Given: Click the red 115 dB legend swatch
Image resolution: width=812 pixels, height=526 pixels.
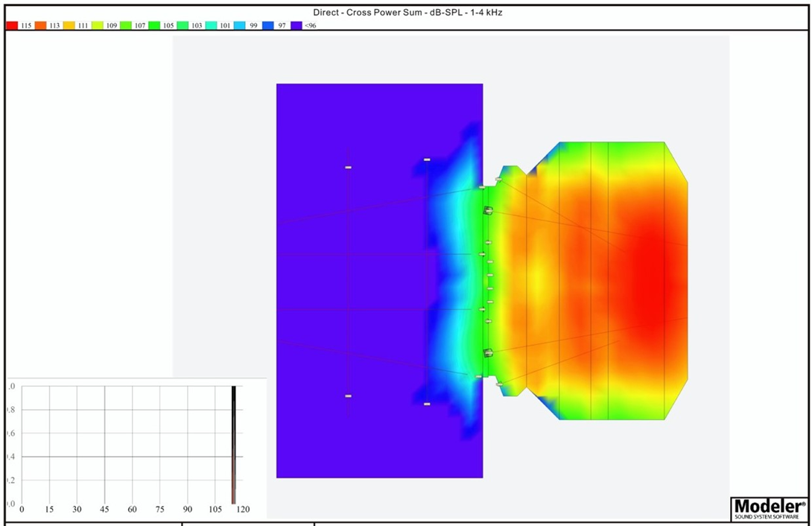Looking at the screenshot, I should coord(12,25).
